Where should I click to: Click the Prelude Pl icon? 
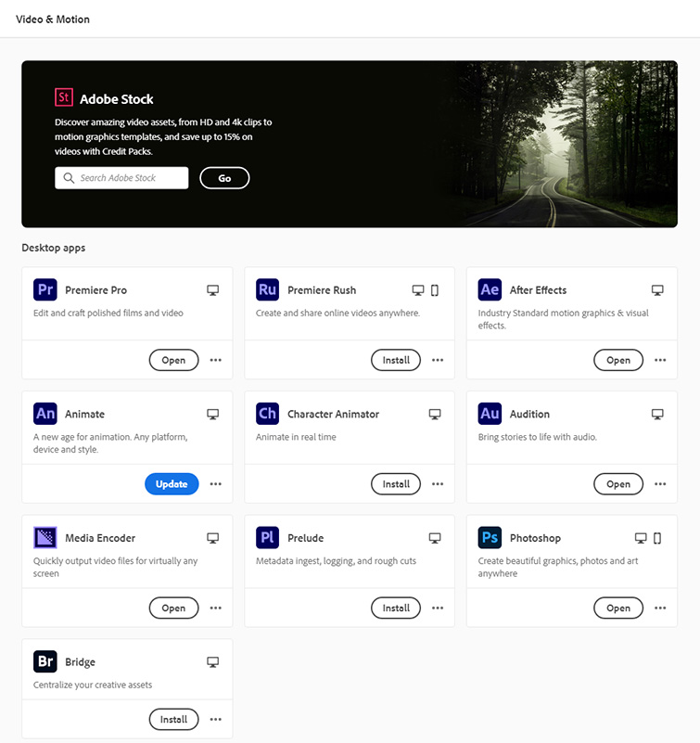click(267, 538)
